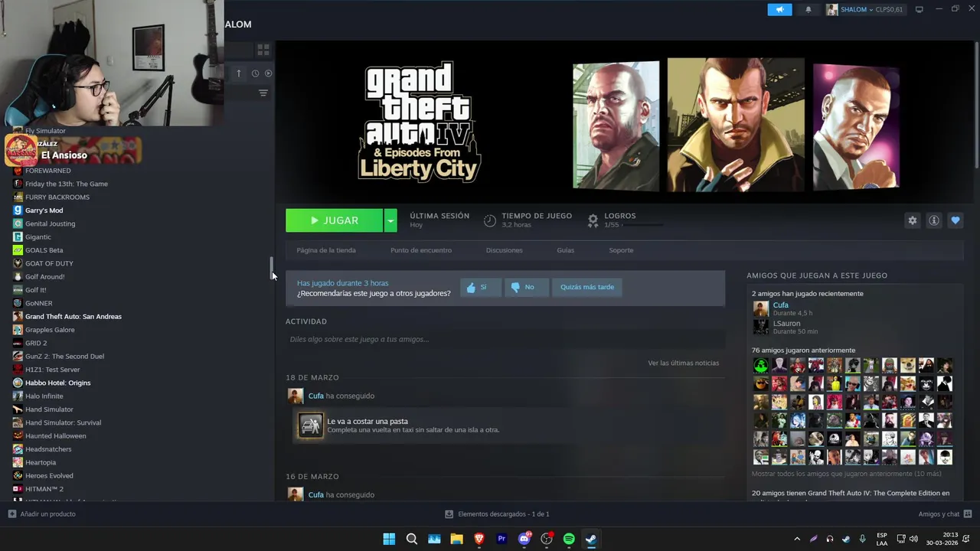Show game information icon
980x551 pixels.
[933, 220]
